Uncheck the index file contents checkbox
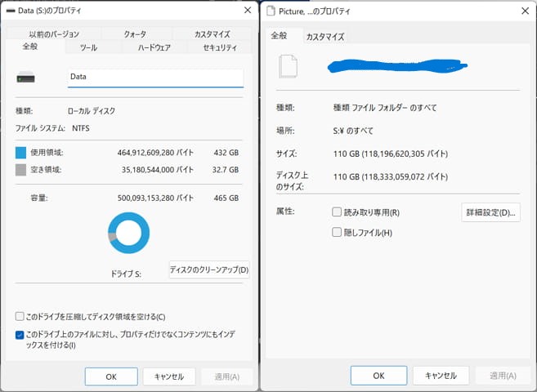This screenshot has height=392, width=537. (20, 335)
